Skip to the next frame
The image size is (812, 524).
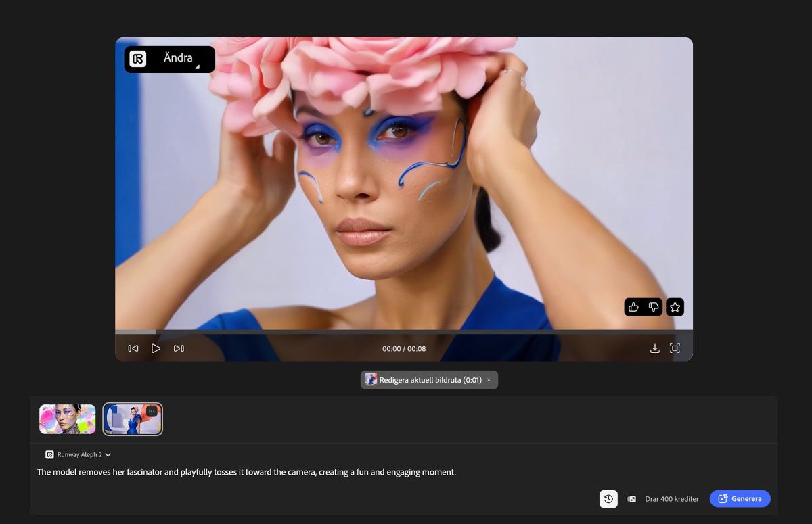point(179,348)
